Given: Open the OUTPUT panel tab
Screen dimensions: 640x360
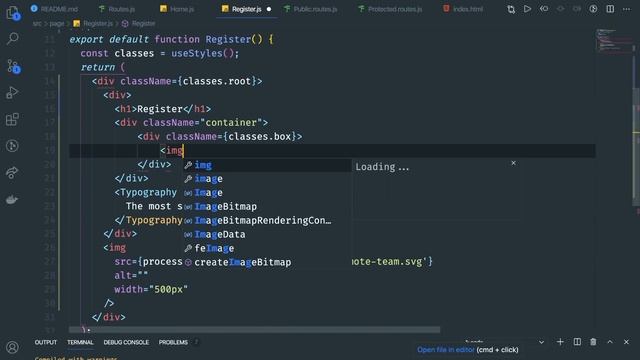Looking at the screenshot, I should click(46, 342).
